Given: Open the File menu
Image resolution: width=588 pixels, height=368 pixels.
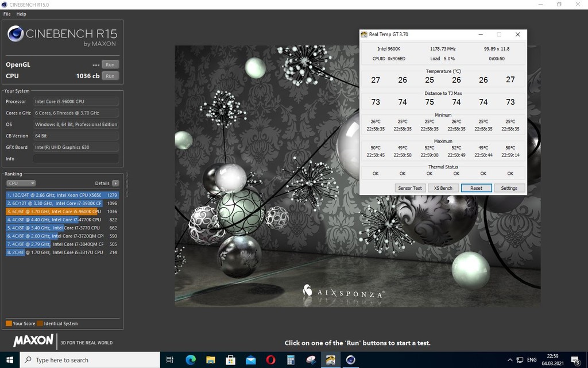Looking at the screenshot, I should click(x=7, y=14).
